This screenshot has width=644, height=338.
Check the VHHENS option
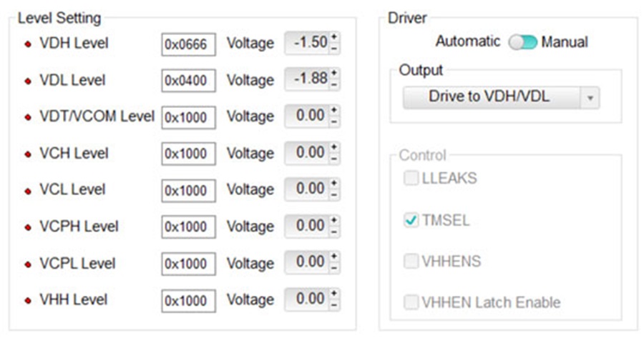[411, 261]
